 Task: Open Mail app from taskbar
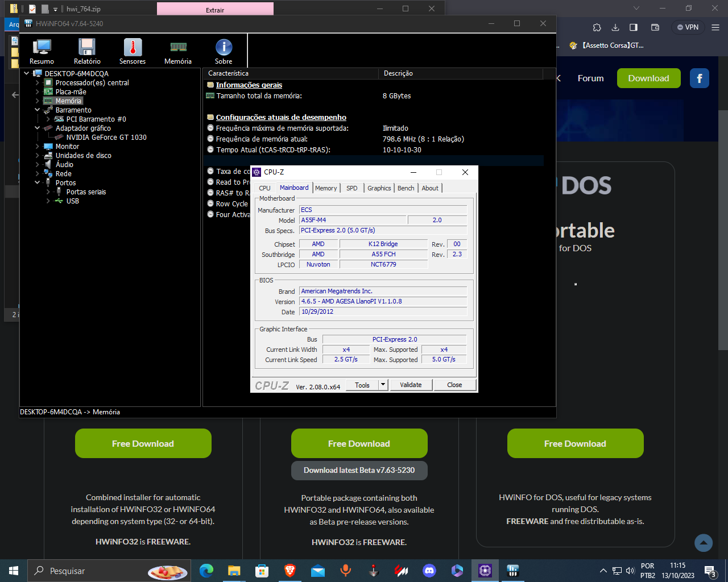coord(318,571)
